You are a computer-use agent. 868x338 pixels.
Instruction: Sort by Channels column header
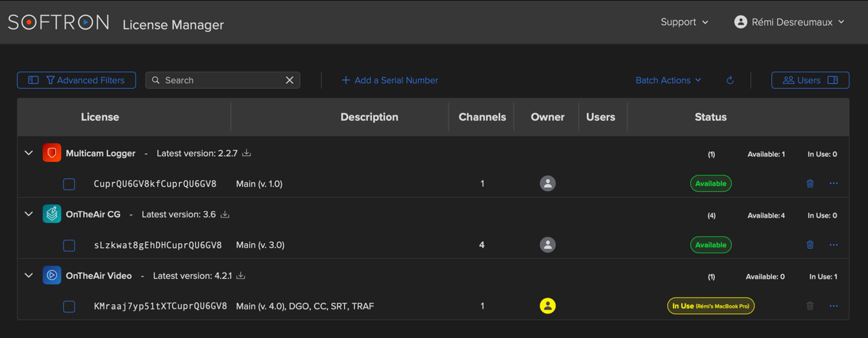click(x=482, y=117)
